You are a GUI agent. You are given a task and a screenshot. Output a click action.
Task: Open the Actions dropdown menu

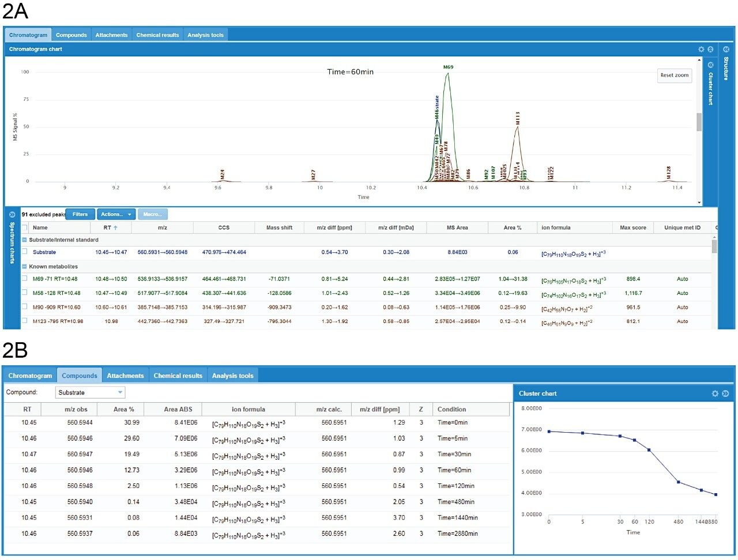coord(116,214)
